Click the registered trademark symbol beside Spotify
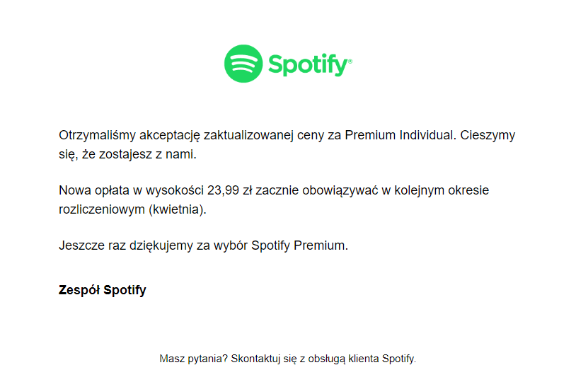 pos(350,62)
